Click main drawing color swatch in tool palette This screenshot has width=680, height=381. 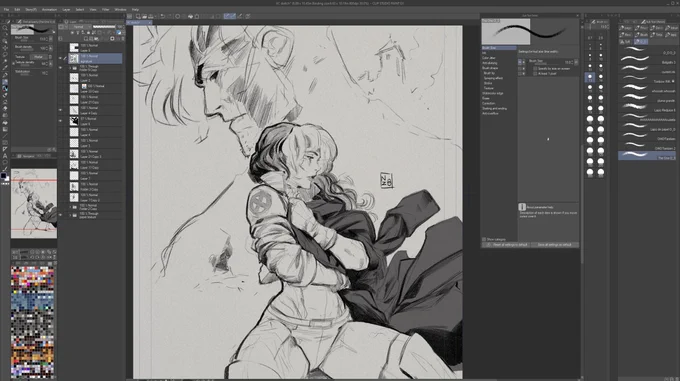(3, 176)
